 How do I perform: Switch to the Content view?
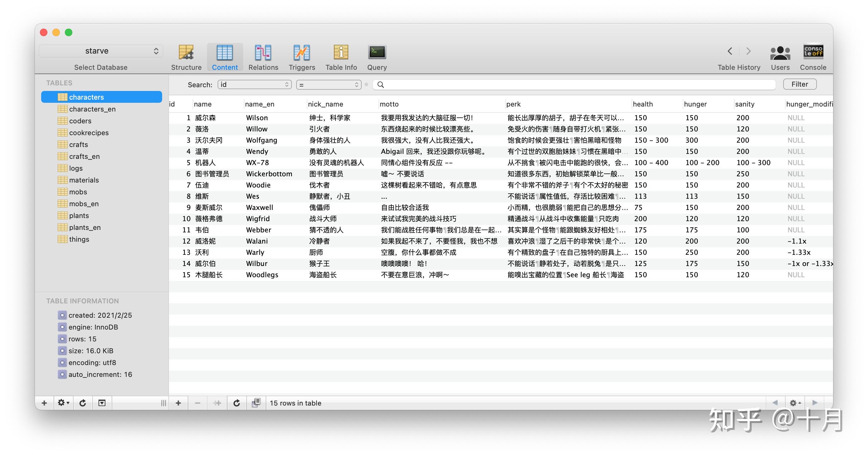[225, 58]
